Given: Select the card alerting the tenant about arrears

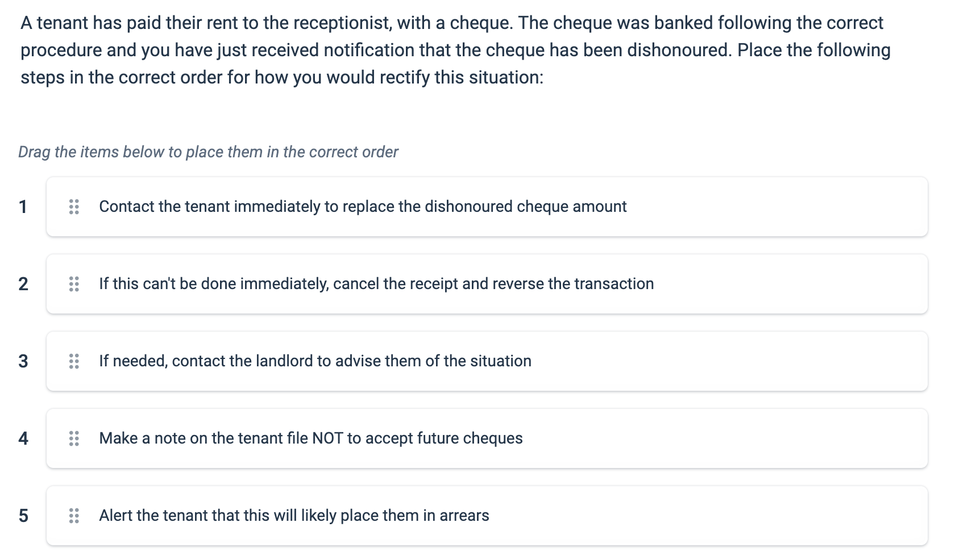Looking at the screenshot, I should [294, 516].
